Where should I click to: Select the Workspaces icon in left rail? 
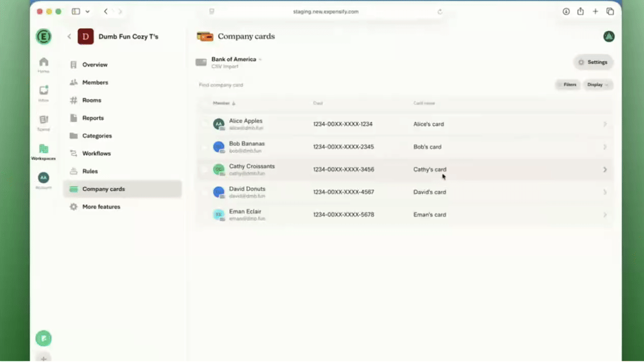pyautogui.click(x=44, y=151)
